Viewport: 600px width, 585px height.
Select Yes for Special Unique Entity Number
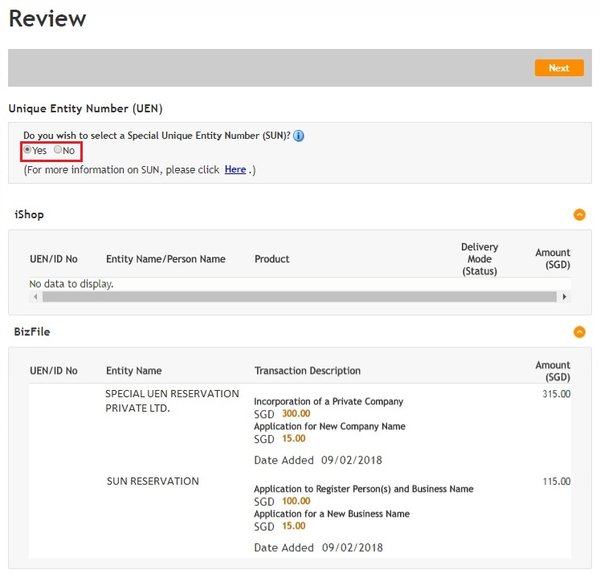coord(28,151)
